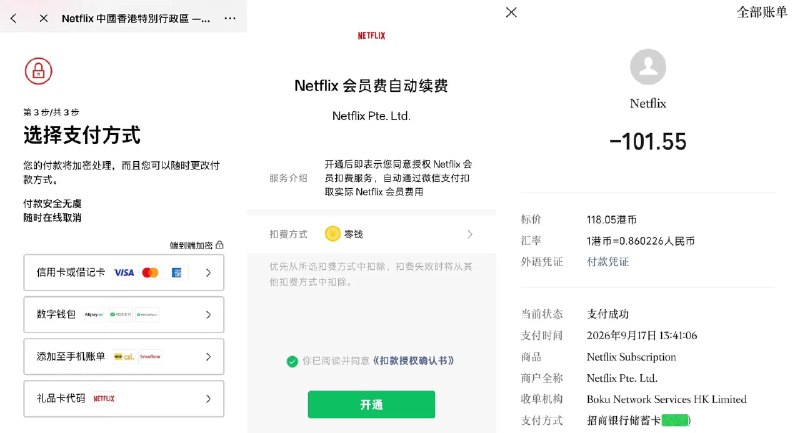Click the Alipay logo in the digital wallet row
800x433 pixels.
point(94,315)
